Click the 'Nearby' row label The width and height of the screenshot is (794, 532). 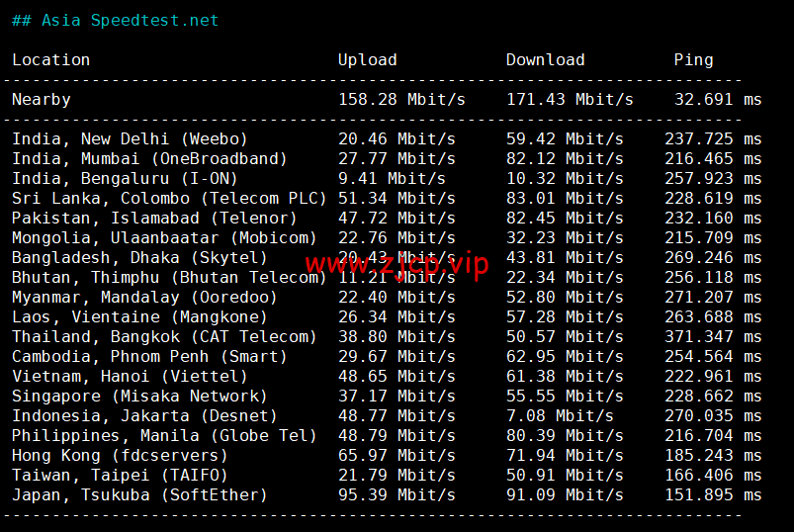[41, 99]
